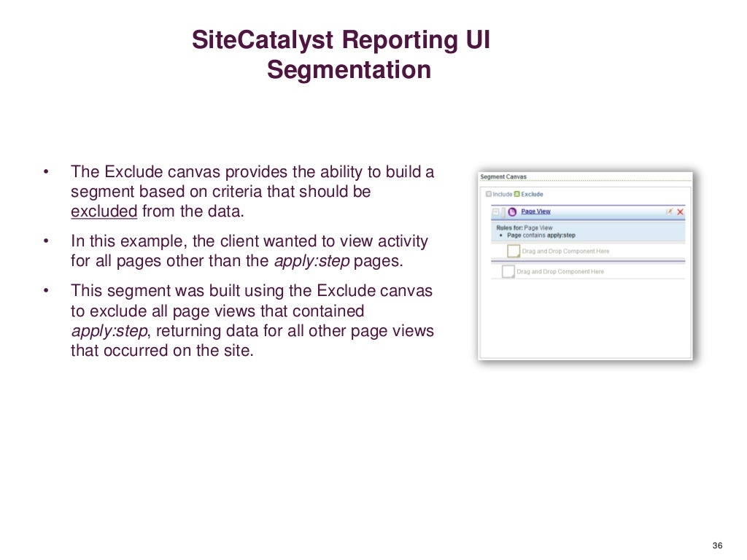Click the underlined word 'excluded'
The image size is (747, 560).
[x=104, y=211]
